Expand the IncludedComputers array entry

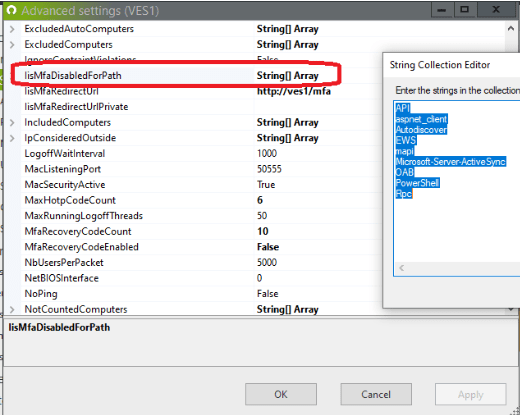(x=12, y=123)
